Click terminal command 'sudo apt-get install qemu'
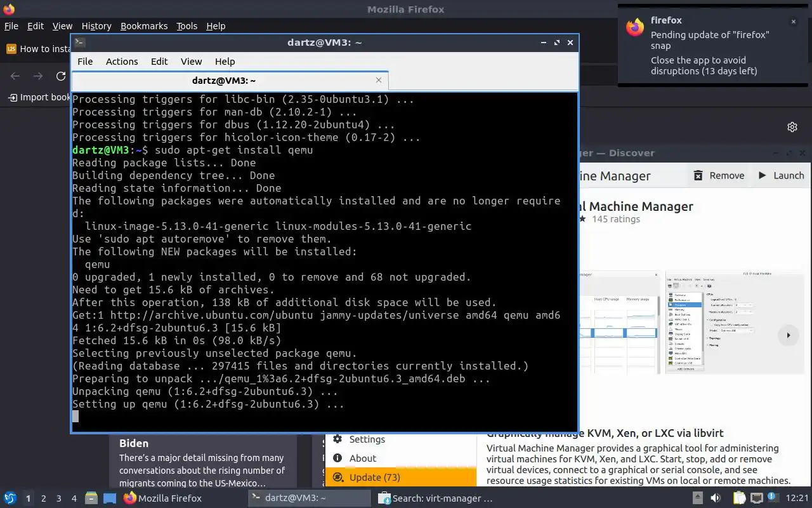This screenshot has width=812, height=508. point(233,150)
